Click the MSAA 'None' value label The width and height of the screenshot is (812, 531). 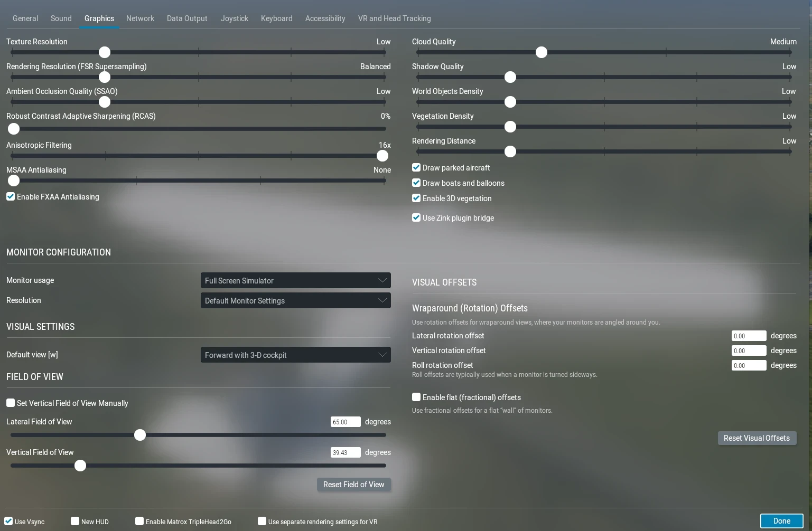[382, 170]
